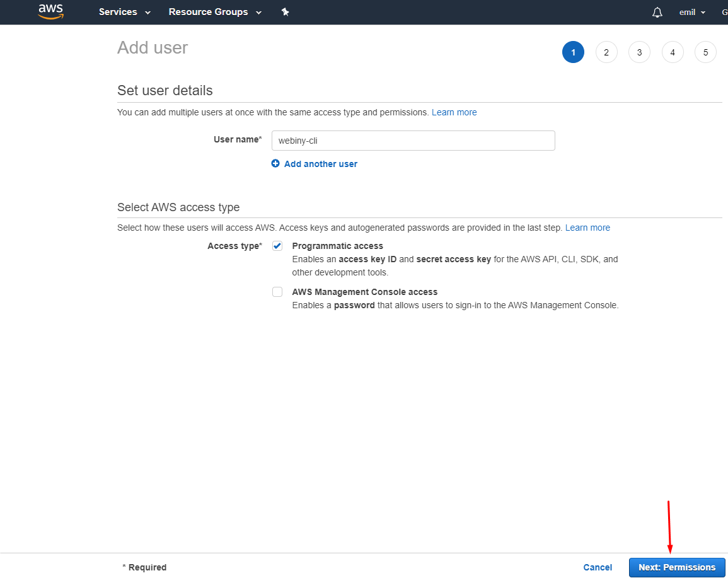Expand the Services dropdown
728x578 pixels.
click(x=124, y=12)
